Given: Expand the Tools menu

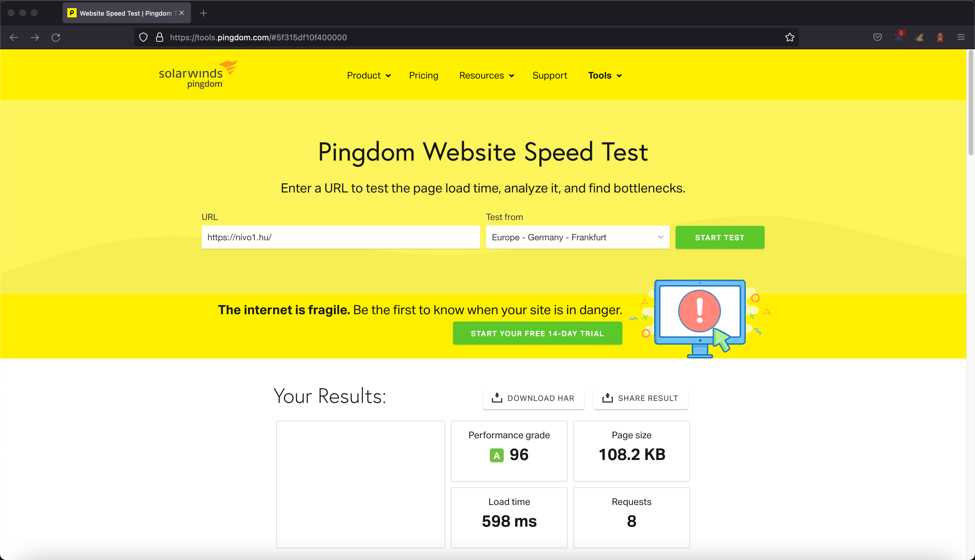Looking at the screenshot, I should tap(605, 75).
